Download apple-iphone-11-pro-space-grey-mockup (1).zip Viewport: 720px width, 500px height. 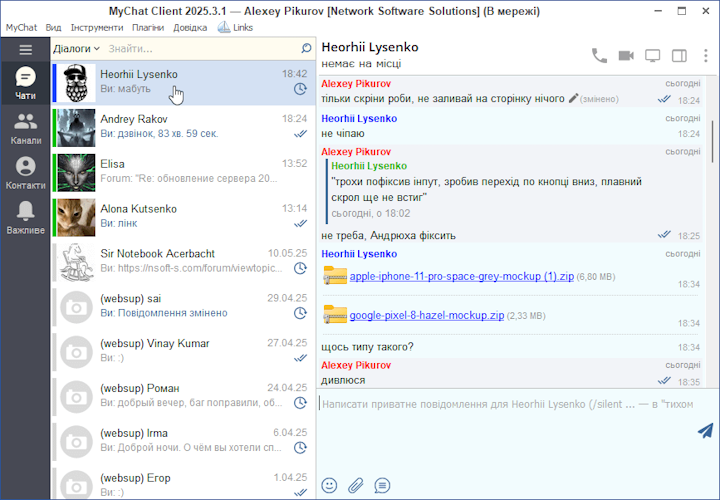pyautogui.click(x=461, y=276)
